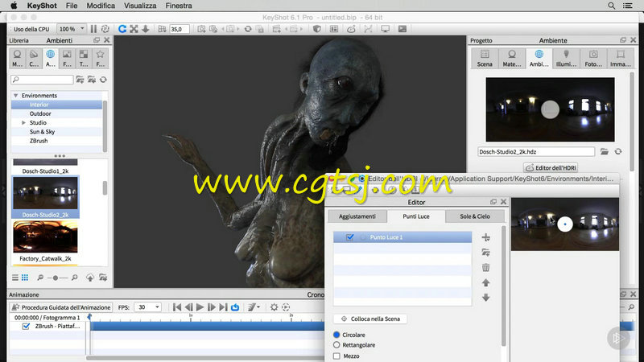
Task: Jump to the last animation frame
Action: coord(223,307)
